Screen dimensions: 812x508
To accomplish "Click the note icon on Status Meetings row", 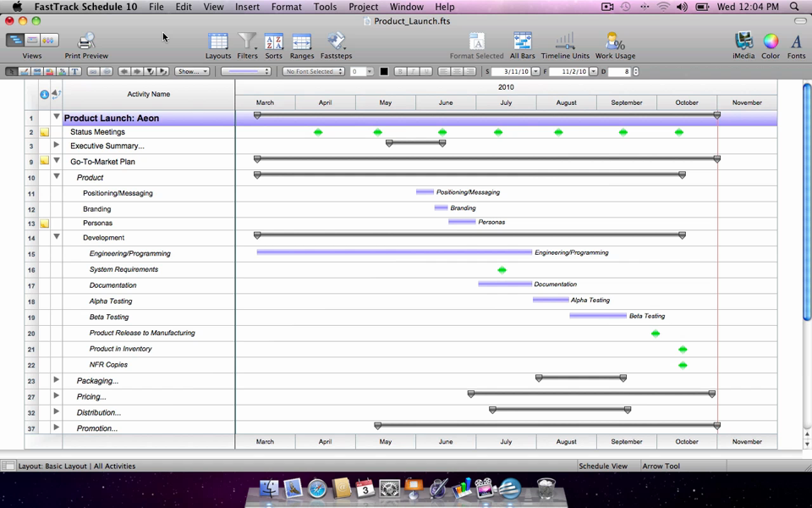I will click(45, 132).
